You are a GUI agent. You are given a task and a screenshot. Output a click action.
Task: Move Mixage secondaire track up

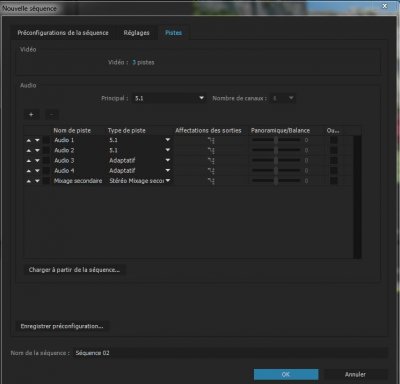pyautogui.click(x=29, y=181)
